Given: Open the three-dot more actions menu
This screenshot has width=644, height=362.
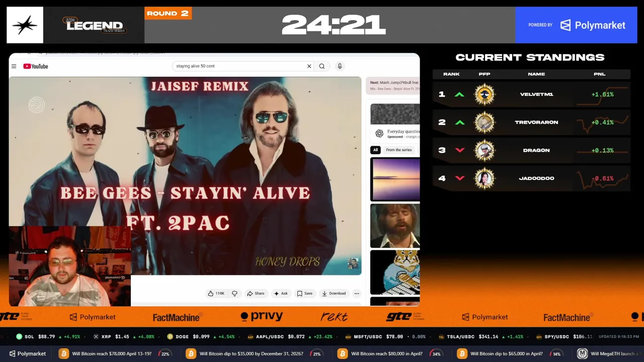Looking at the screenshot, I should tap(357, 294).
